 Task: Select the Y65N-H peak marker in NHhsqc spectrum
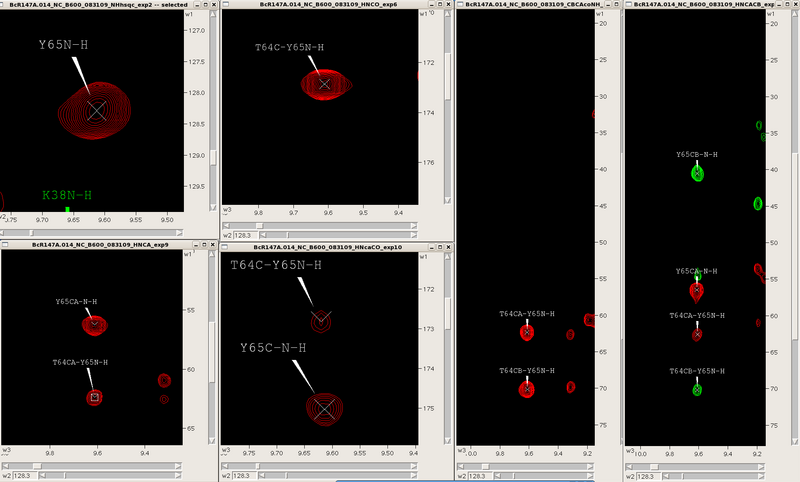point(95,110)
